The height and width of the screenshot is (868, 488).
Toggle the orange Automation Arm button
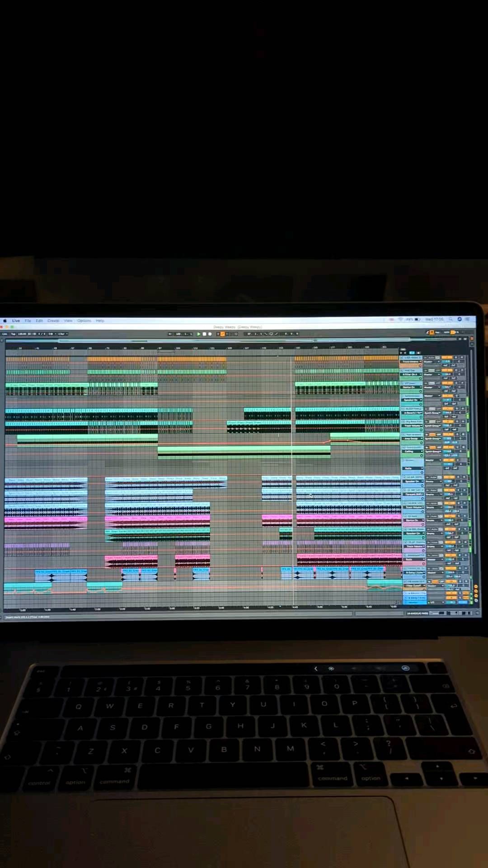pos(222,334)
